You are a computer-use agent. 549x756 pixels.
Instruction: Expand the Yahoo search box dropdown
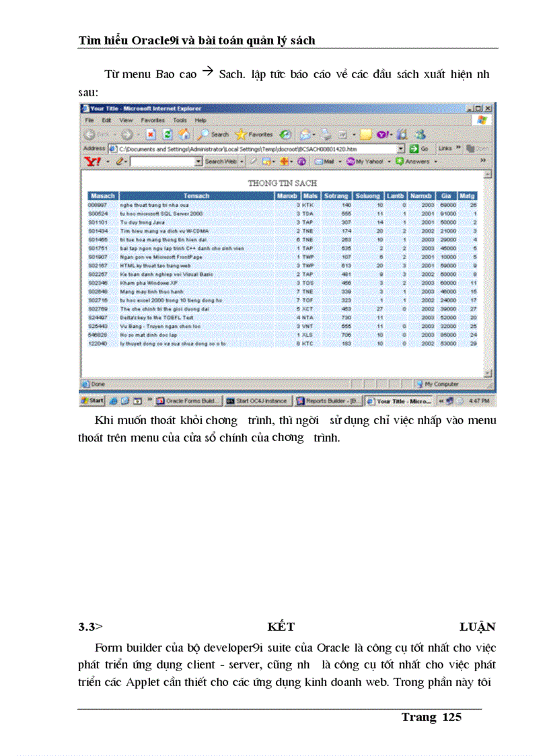(x=198, y=162)
